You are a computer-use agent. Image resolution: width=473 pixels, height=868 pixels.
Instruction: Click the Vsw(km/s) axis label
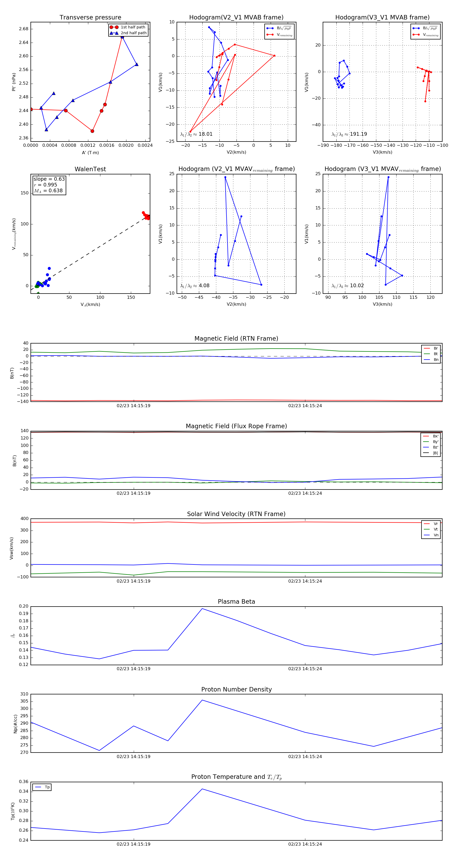(12, 549)
